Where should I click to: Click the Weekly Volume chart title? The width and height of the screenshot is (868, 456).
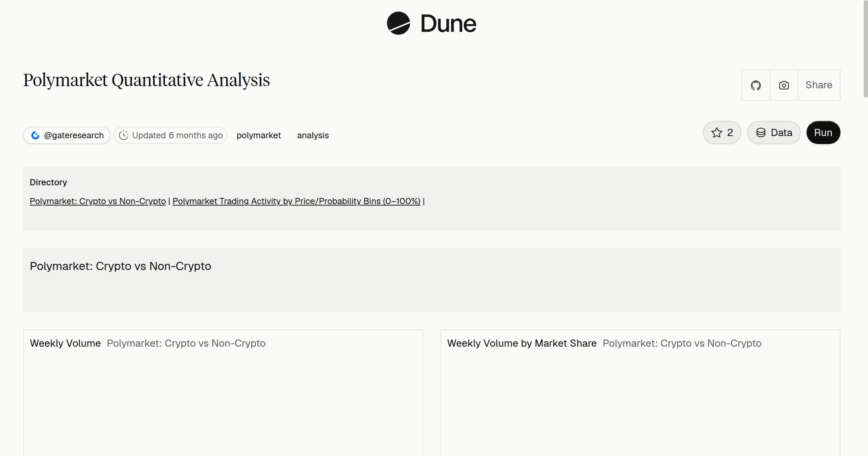(x=65, y=343)
